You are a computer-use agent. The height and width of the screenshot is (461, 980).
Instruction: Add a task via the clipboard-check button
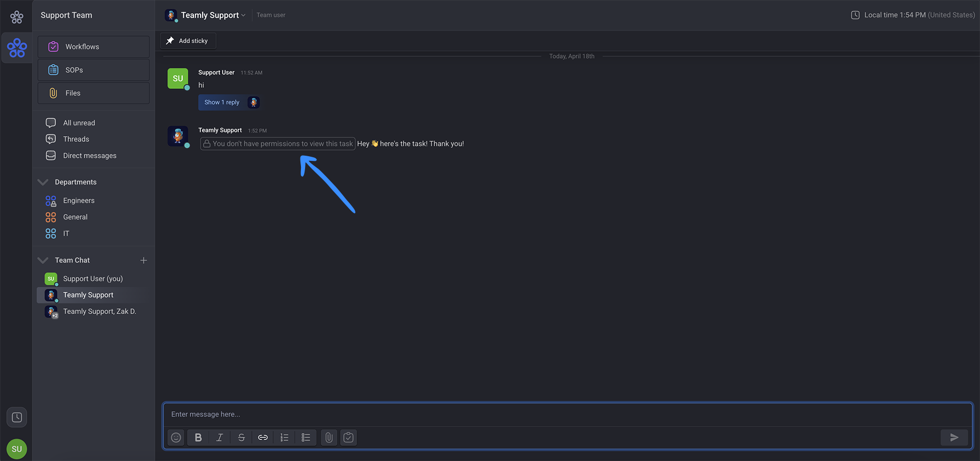click(348, 437)
